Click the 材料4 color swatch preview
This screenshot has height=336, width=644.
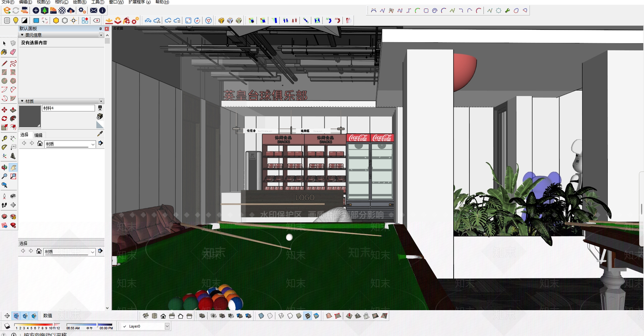click(x=30, y=117)
